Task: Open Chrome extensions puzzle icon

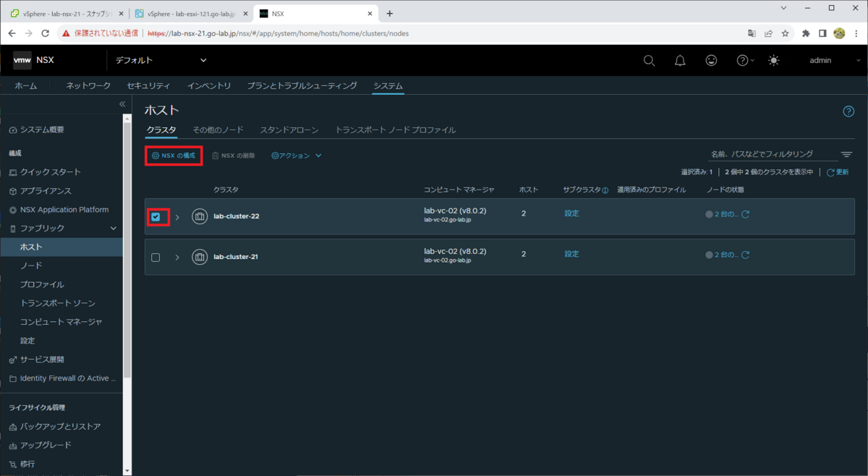Action: pyautogui.click(x=807, y=33)
